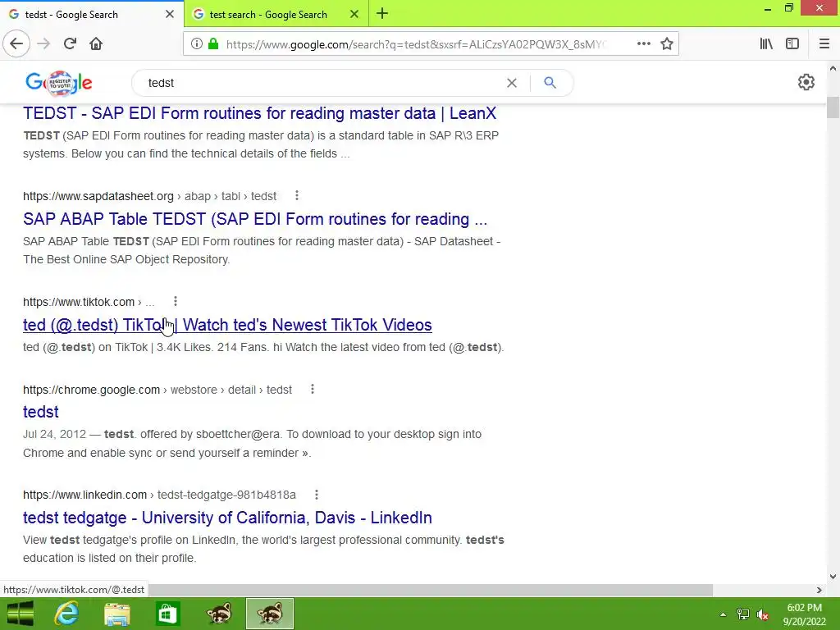This screenshot has width=840, height=630.
Task: Open a new tab with plus button
Action: (382, 14)
